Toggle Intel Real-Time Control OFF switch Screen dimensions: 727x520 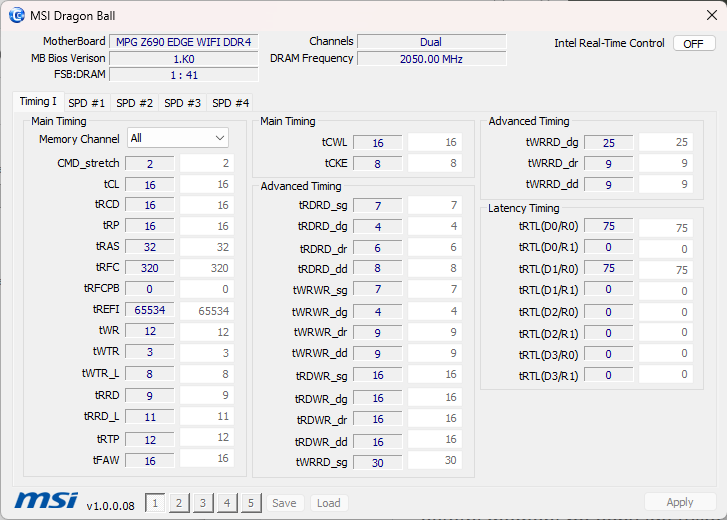click(694, 44)
